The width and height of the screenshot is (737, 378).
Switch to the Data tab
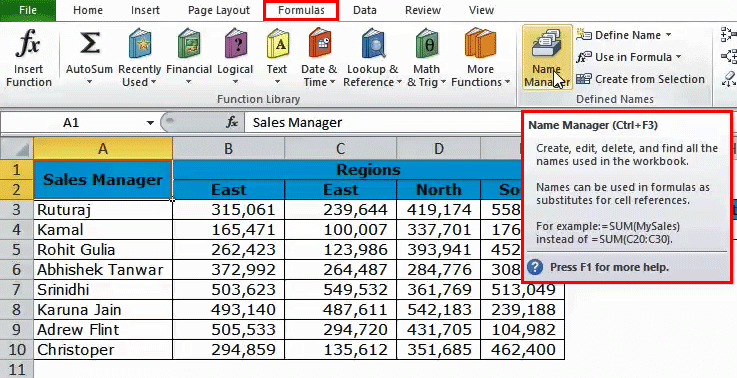pos(365,10)
